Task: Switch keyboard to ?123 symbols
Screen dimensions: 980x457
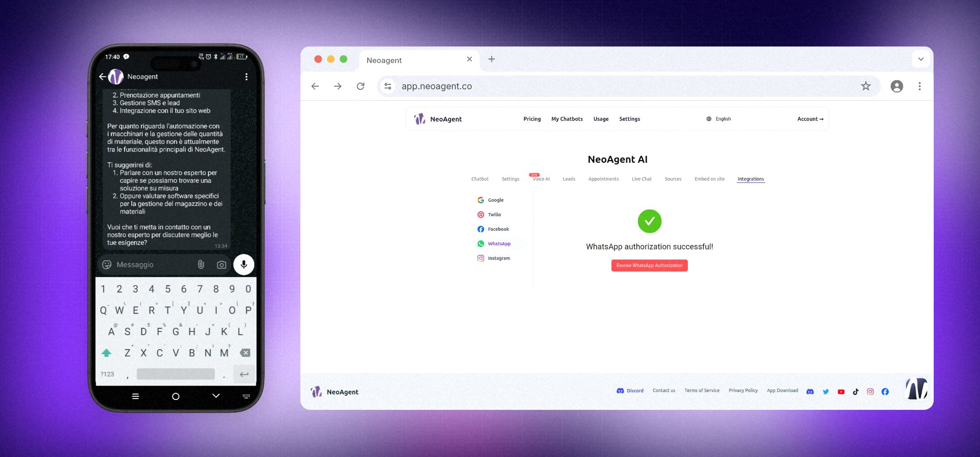Action: pyautogui.click(x=108, y=374)
